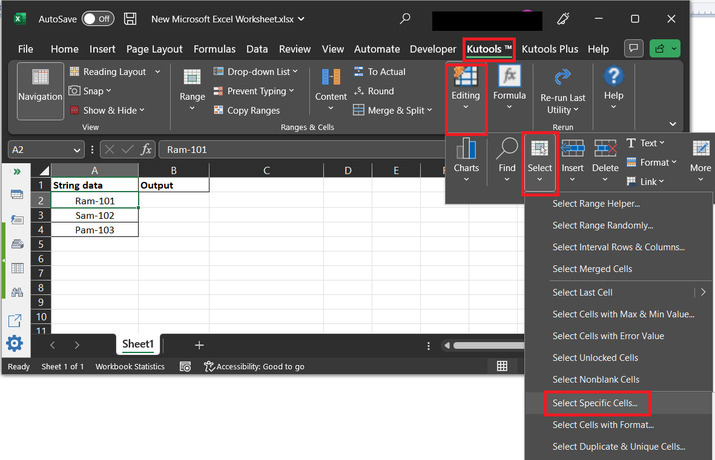715x460 pixels.
Task: Toggle the AutoSave switch
Action: click(97, 18)
